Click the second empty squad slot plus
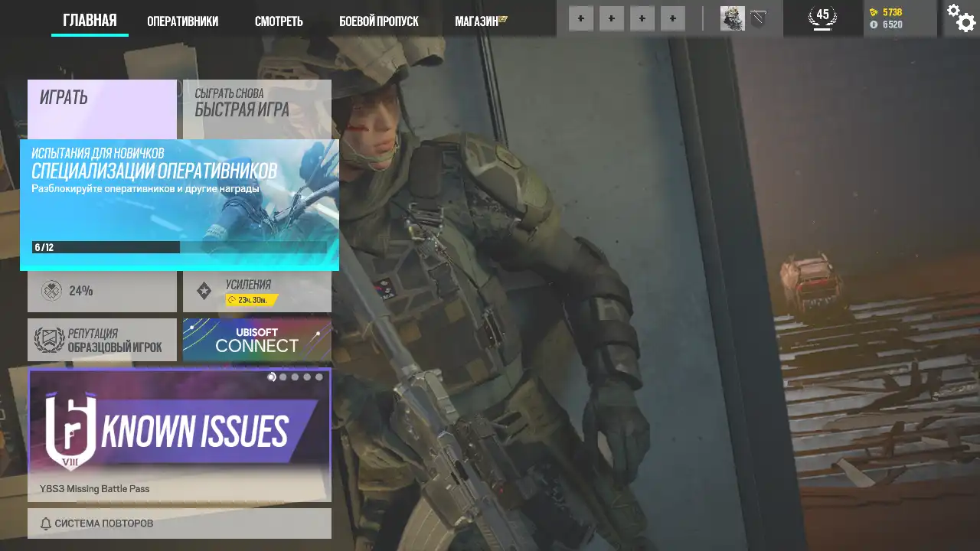Image resolution: width=980 pixels, height=551 pixels. tap(612, 18)
